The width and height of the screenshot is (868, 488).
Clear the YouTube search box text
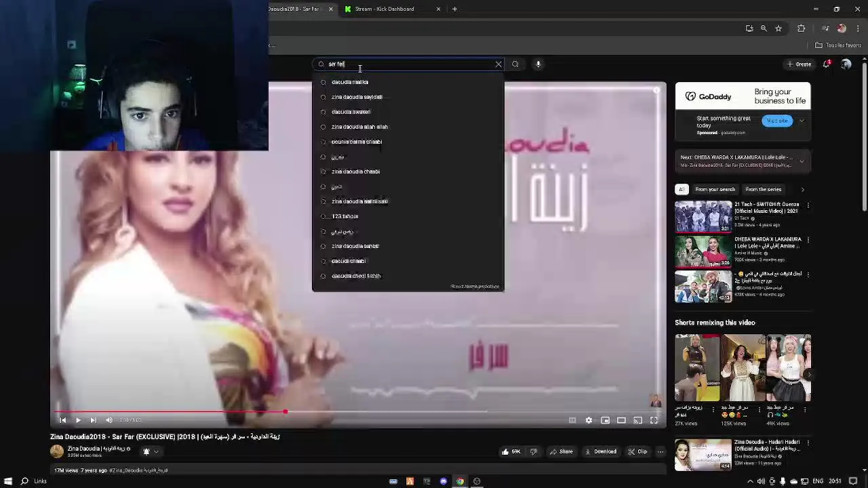point(498,64)
